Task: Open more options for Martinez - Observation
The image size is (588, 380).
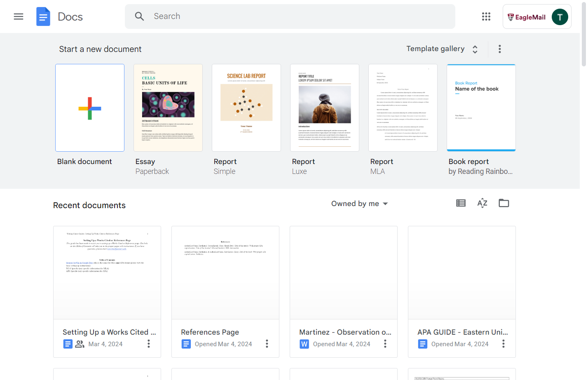Action: click(x=385, y=344)
